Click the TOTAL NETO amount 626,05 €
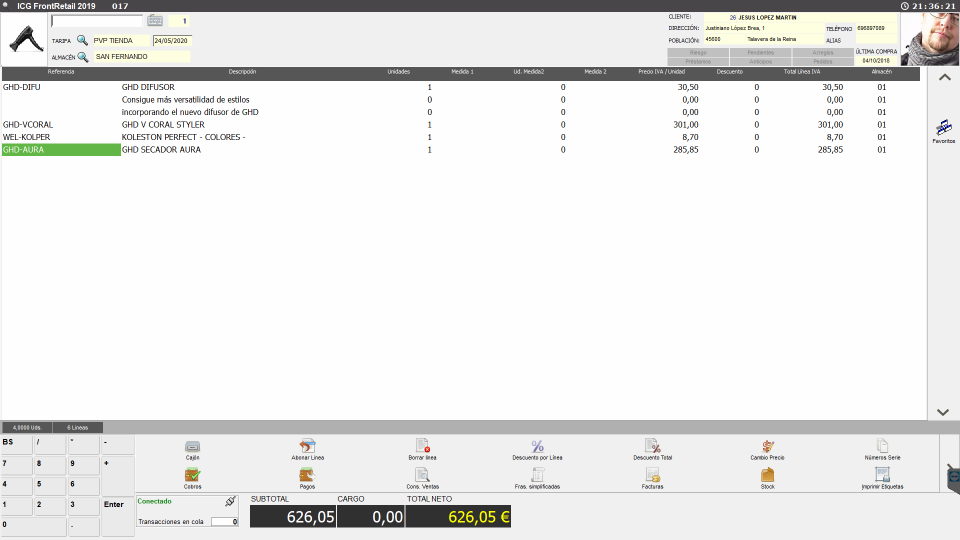The image size is (960, 540). coord(458,517)
